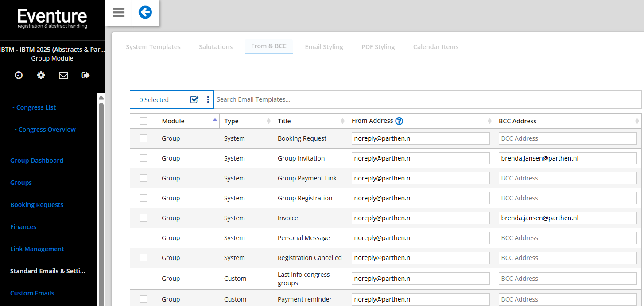644x306 pixels.
Task: Edit From Address for Group Payment Link
Action: [421, 178]
